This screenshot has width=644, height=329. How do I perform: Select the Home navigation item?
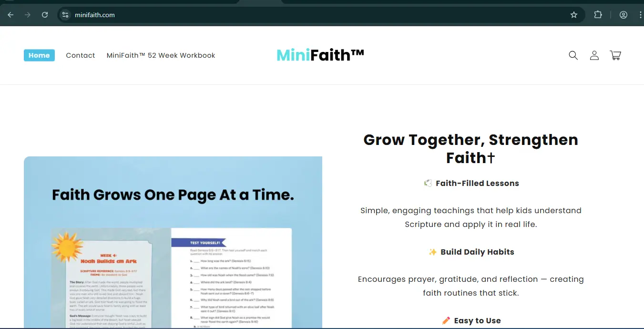tap(39, 55)
